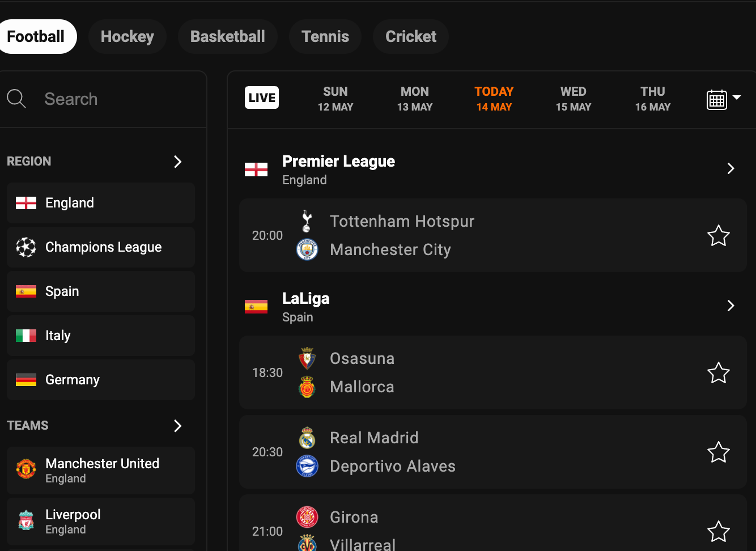Favorite the Real Madrid vs Deportivo Alaves game
The width and height of the screenshot is (756, 551).
[x=719, y=452]
